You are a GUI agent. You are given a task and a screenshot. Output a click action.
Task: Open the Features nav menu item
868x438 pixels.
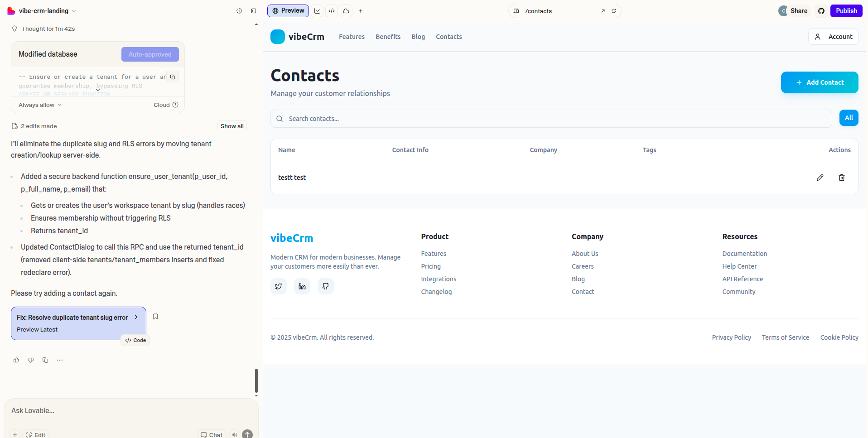coord(352,37)
